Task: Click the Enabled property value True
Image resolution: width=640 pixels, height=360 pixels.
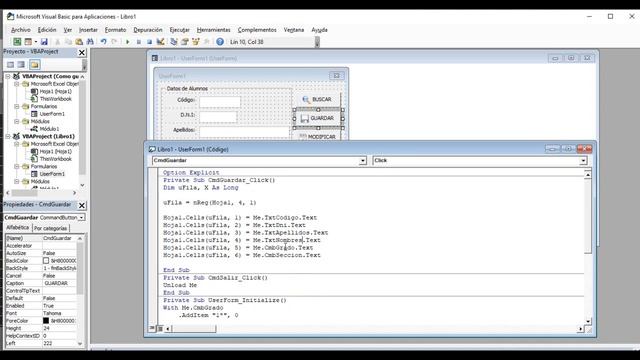Action: click(x=59, y=306)
